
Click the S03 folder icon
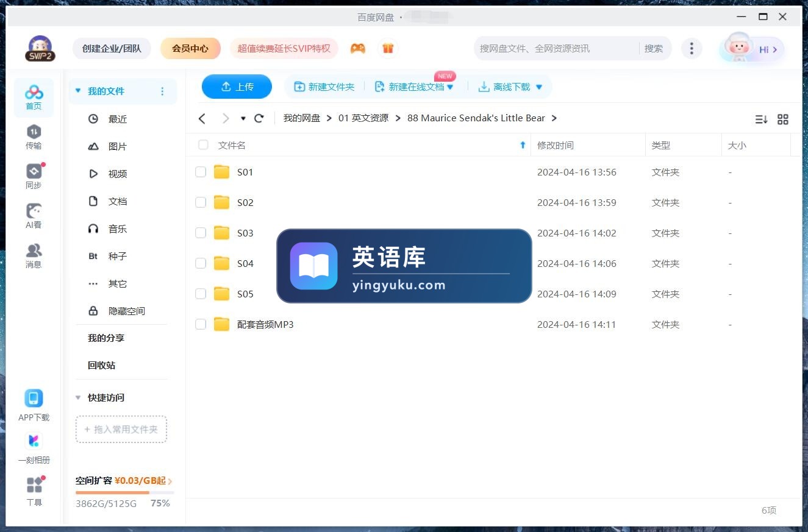point(221,233)
